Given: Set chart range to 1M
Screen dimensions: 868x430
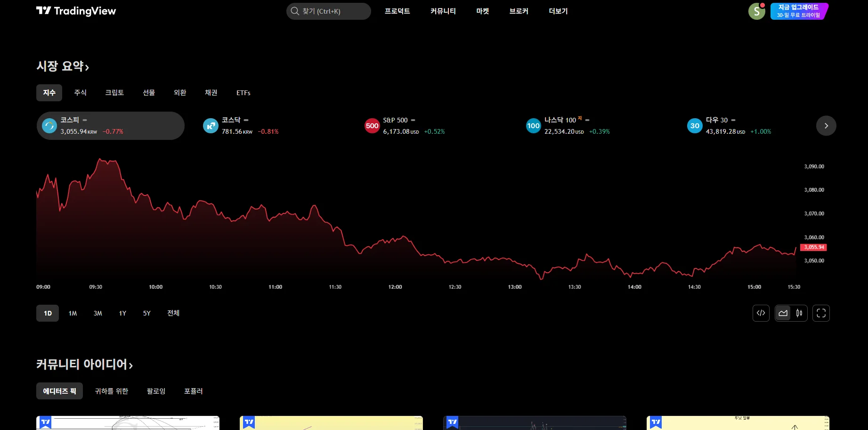Looking at the screenshot, I should [x=73, y=313].
